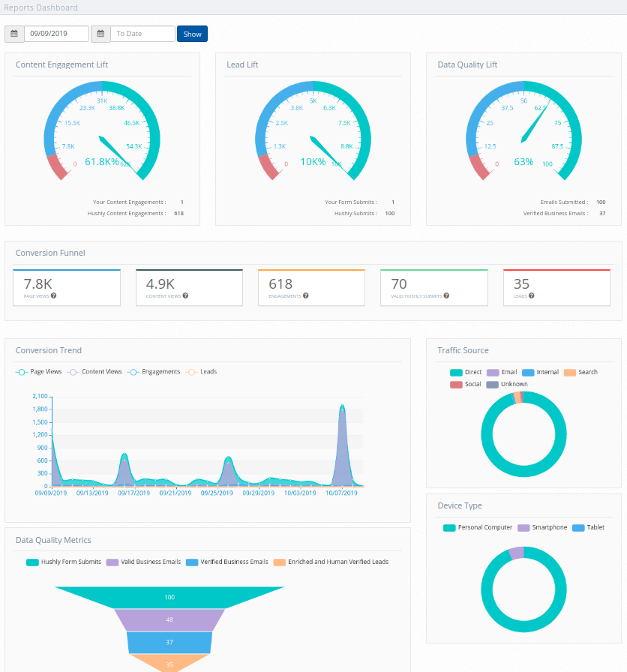627x672 pixels.
Task: Click the Traffic Source heading
Action: click(463, 350)
